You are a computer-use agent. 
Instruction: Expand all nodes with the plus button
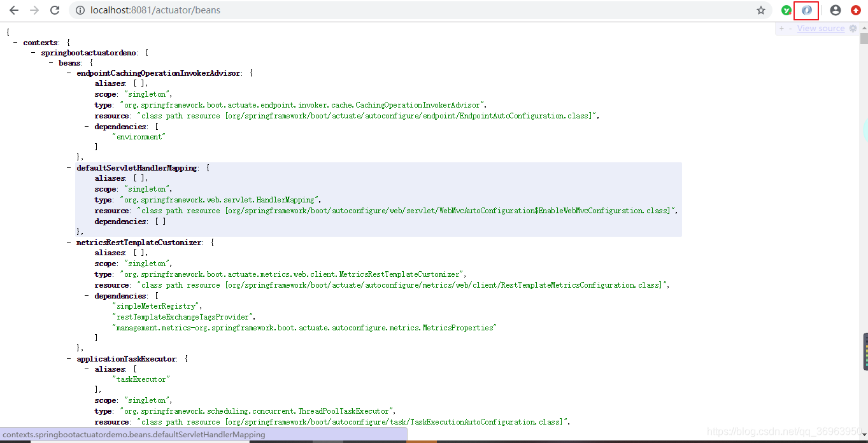coord(781,29)
